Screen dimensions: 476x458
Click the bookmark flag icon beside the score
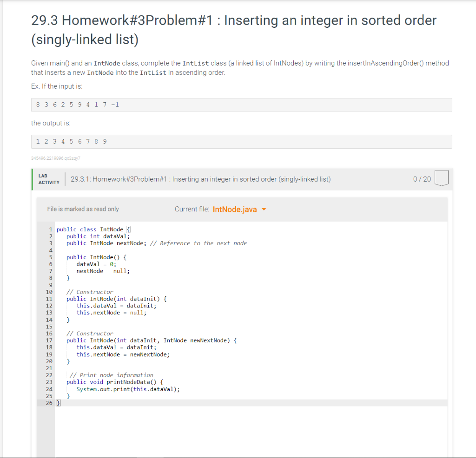click(441, 178)
